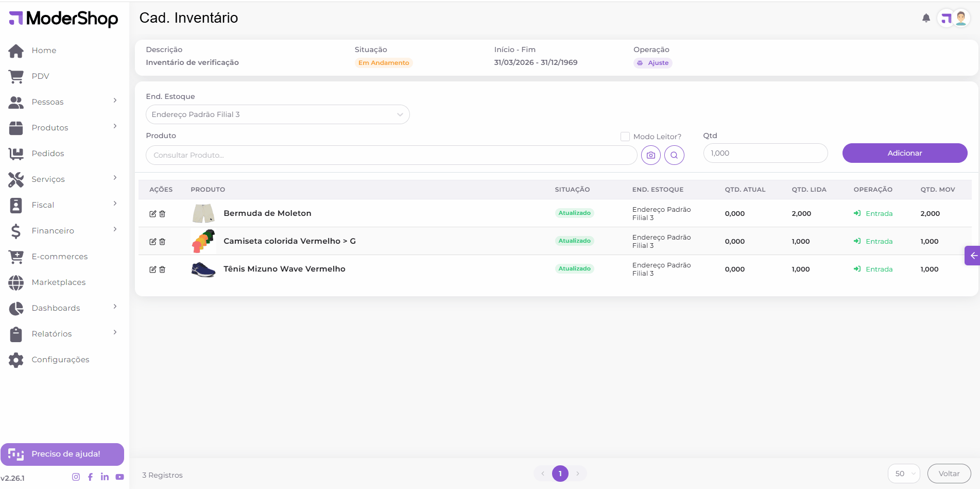Screen dimensions: 980x489
Task: Click the camera barcode scan icon
Action: (650, 155)
